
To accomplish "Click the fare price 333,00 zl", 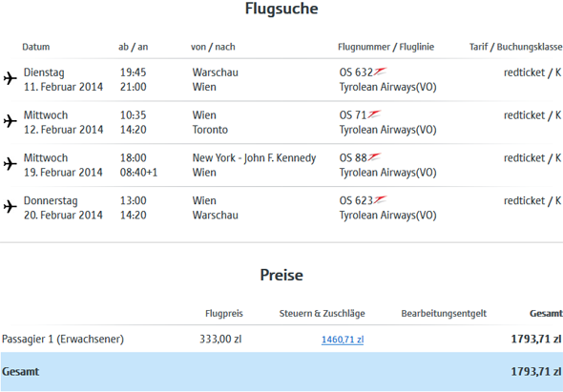I will [220, 340].
